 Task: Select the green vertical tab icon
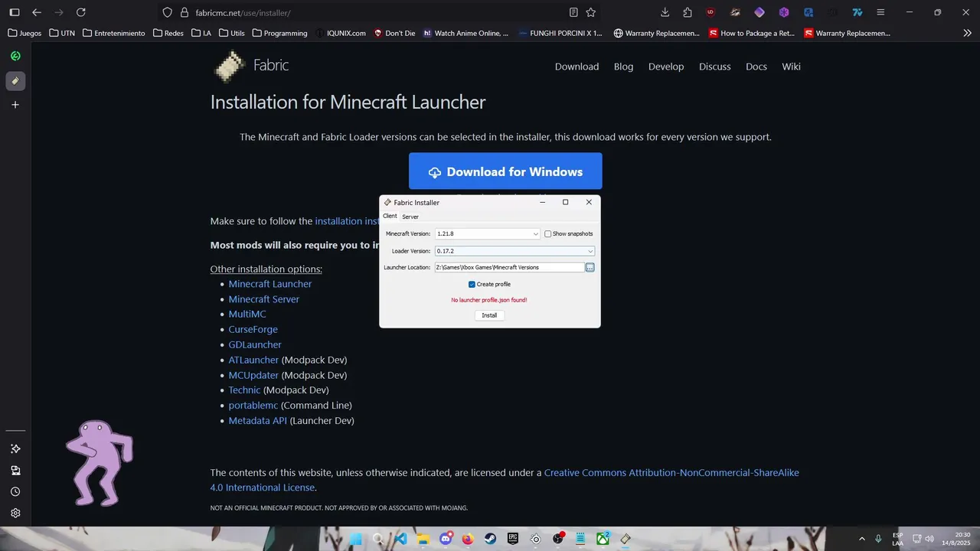(x=15, y=56)
